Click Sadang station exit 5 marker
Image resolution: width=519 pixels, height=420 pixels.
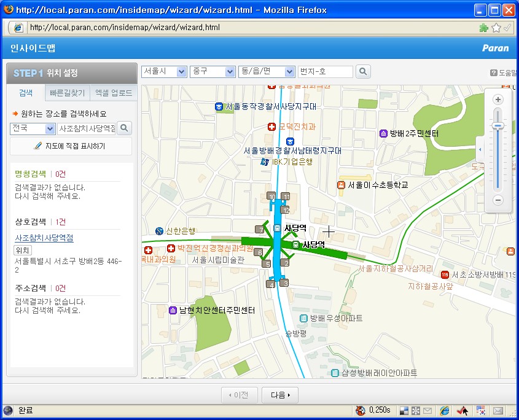267,264
